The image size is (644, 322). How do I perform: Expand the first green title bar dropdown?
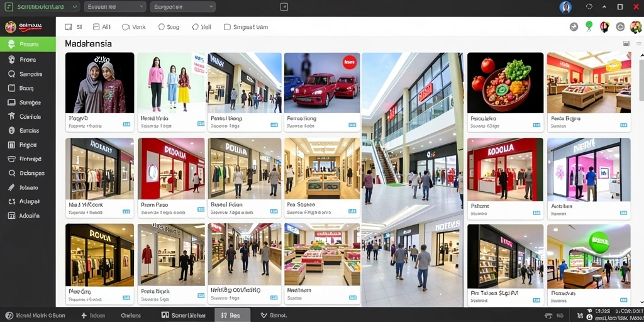point(41,6)
